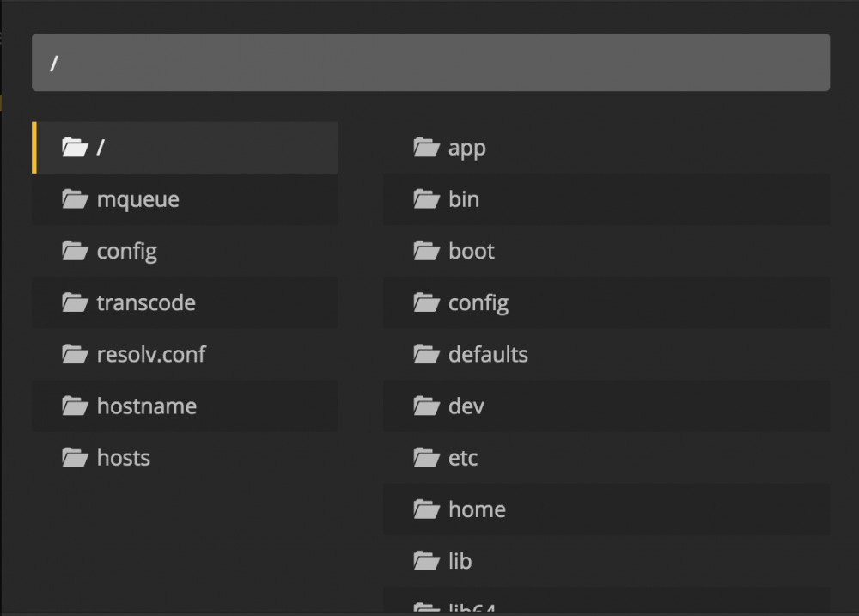Select the hosts entry
The image size is (859, 616).
[x=185, y=458]
